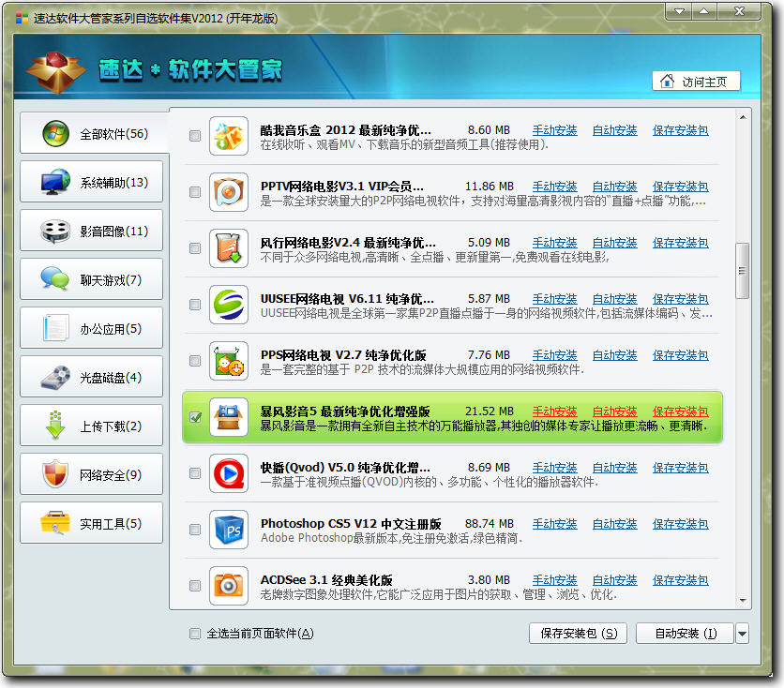Image resolution: width=784 pixels, height=688 pixels.
Task: Click the 风行网络电影 icon
Action: [228, 248]
